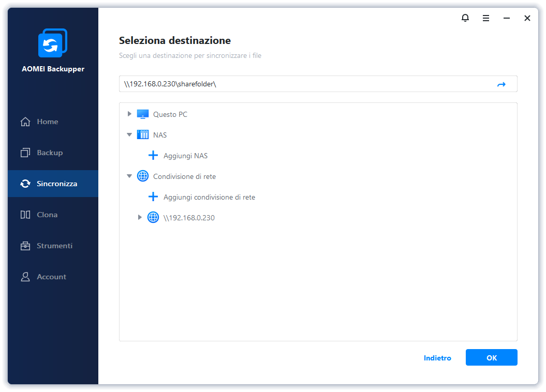This screenshot has width=546, height=392.
Task: Expand the Questo PC tree node
Action: [x=129, y=114]
